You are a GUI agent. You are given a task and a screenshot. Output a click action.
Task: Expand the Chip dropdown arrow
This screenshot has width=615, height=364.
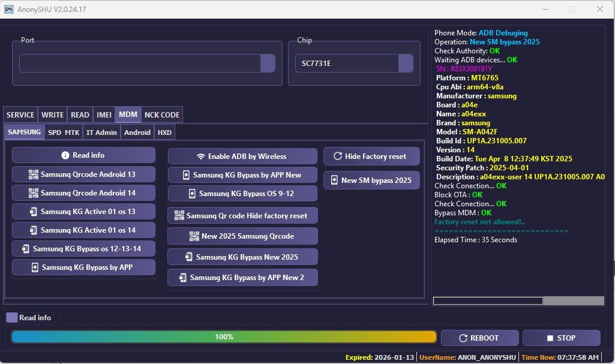pos(406,63)
